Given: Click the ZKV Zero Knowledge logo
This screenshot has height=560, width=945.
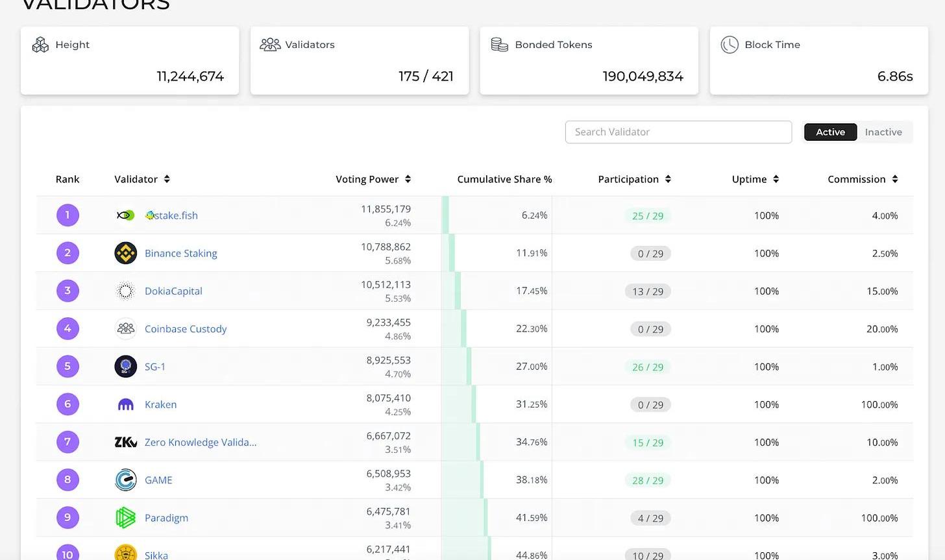Looking at the screenshot, I should click(125, 442).
